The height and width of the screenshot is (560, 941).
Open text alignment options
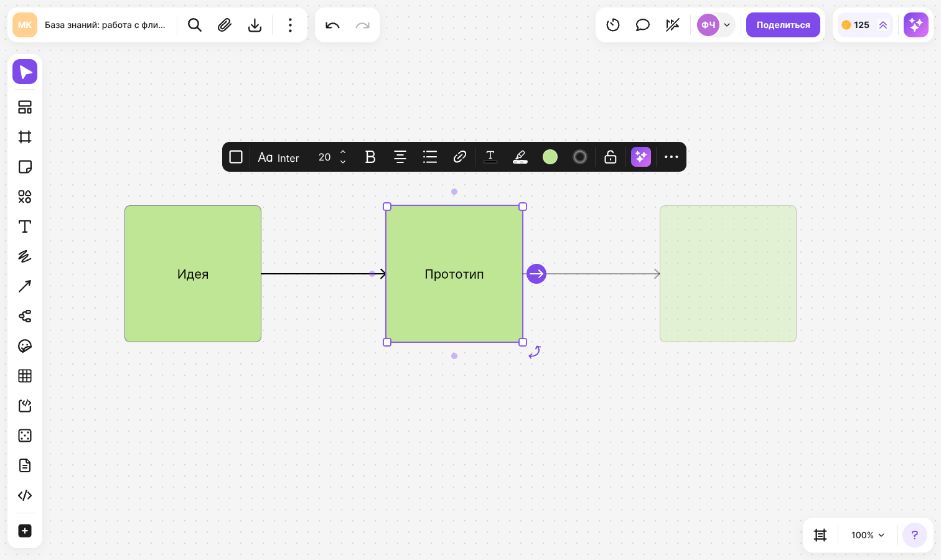(400, 157)
